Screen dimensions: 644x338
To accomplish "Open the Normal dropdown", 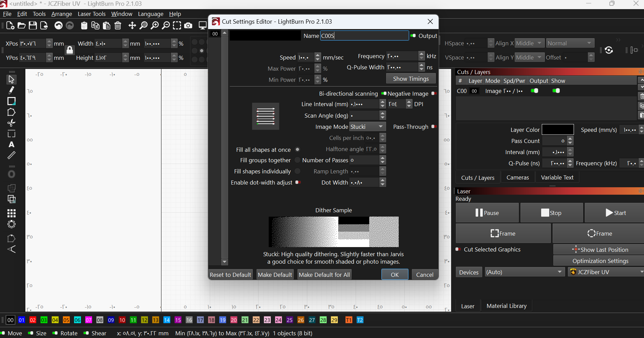I will click(x=570, y=43).
